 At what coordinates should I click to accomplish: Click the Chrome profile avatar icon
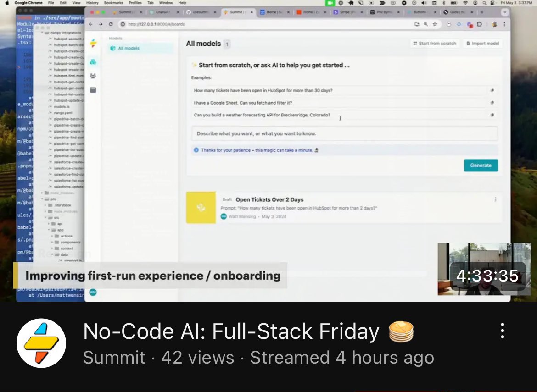tap(494, 24)
